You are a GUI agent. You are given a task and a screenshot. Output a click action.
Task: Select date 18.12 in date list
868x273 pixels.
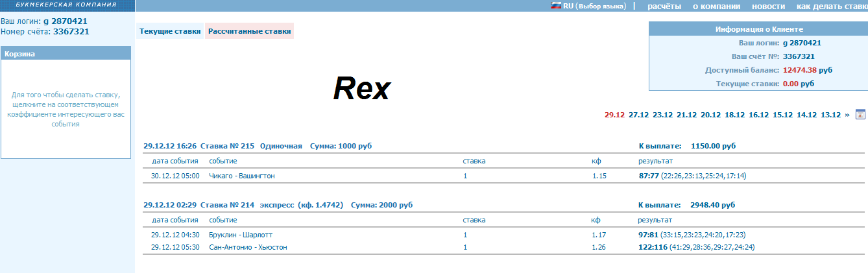tap(734, 115)
